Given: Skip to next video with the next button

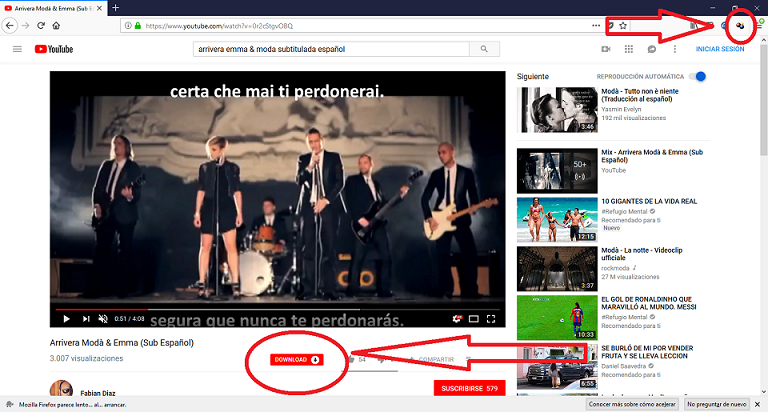Looking at the screenshot, I should 86,319.
